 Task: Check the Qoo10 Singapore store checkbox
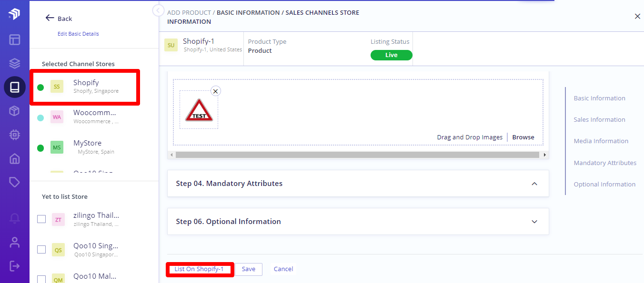[x=41, y=249]
